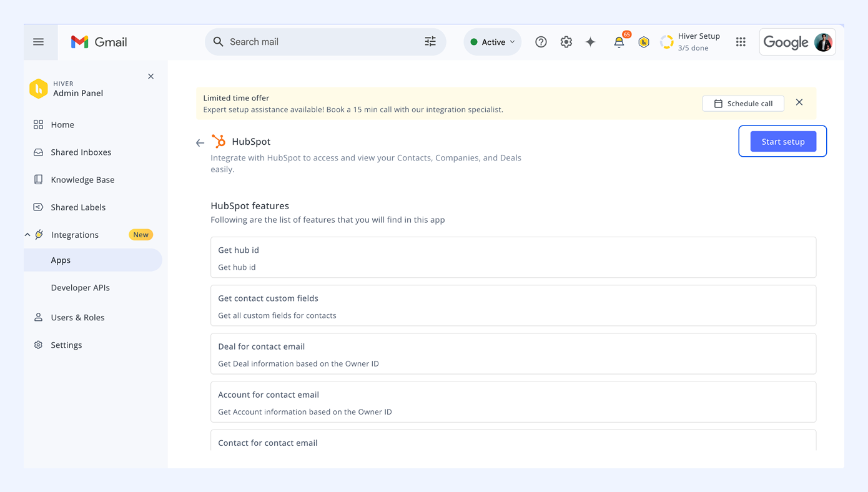868x492 pixels.
Task: Click the Users & Roles person icon
Action: point(38,317)
